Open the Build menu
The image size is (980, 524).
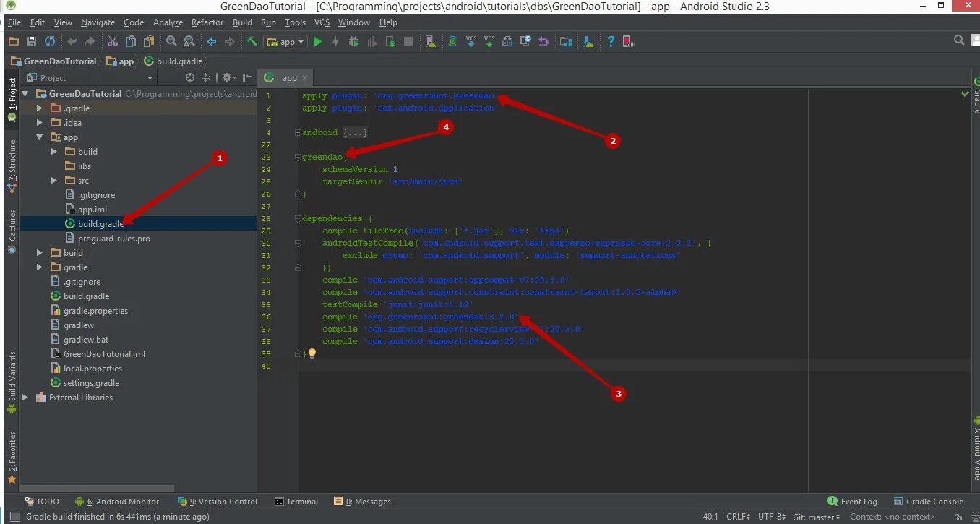coord(242,22)
